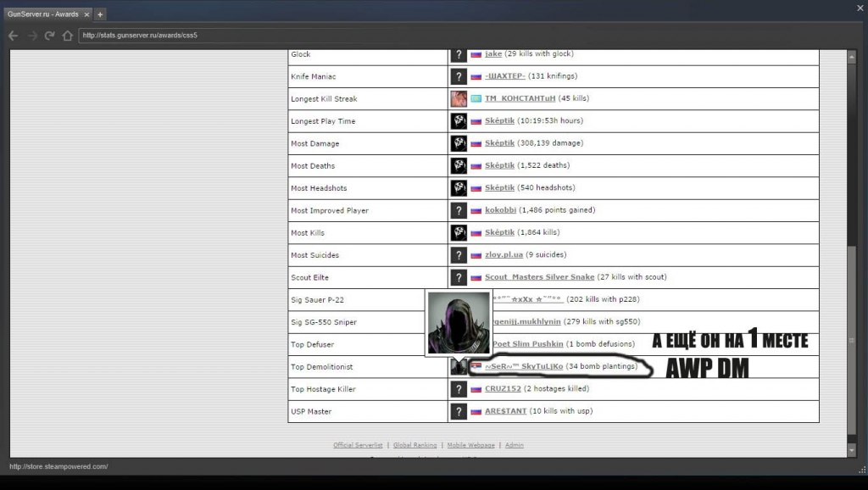The width and height of the screenshot is (868, 490).
Task: Click the question mark avatar beside CRUZ152
Action: pos(459,389)
